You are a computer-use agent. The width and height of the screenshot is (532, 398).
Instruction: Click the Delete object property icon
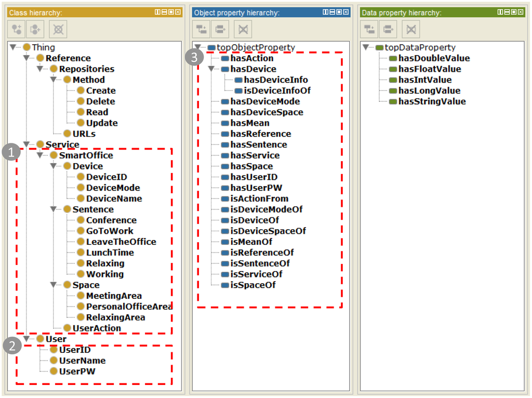coord(243,30)
